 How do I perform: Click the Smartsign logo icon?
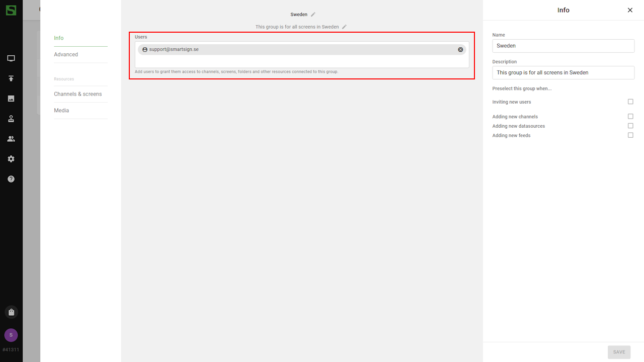[11, 10]
